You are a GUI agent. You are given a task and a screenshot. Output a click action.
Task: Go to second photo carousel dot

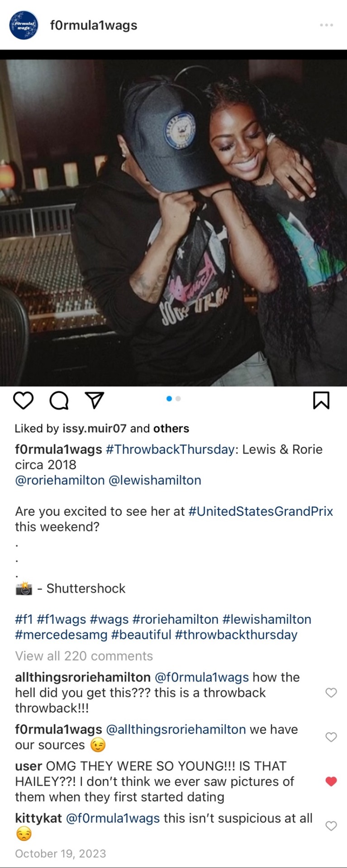[x=178, y=399]
